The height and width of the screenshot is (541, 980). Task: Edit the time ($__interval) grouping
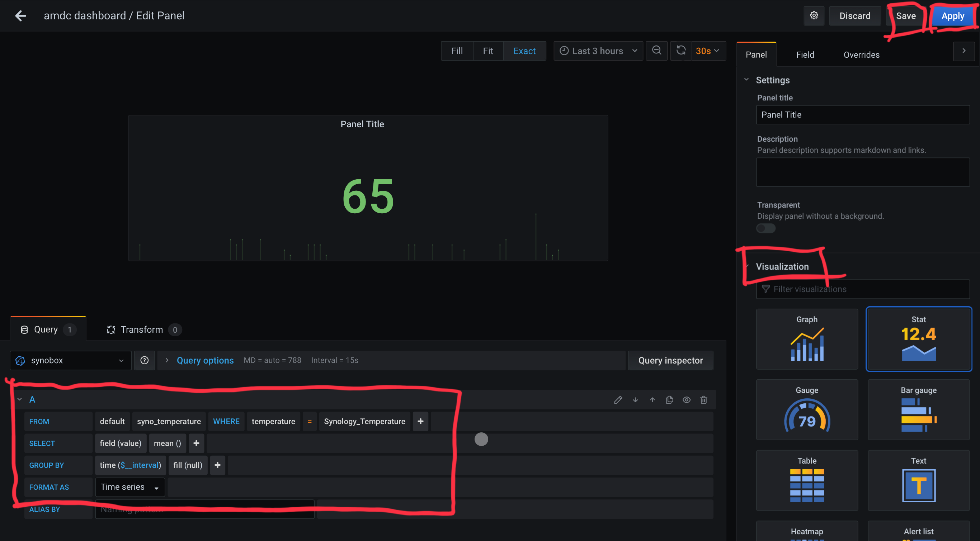click(x=131, y=465)
